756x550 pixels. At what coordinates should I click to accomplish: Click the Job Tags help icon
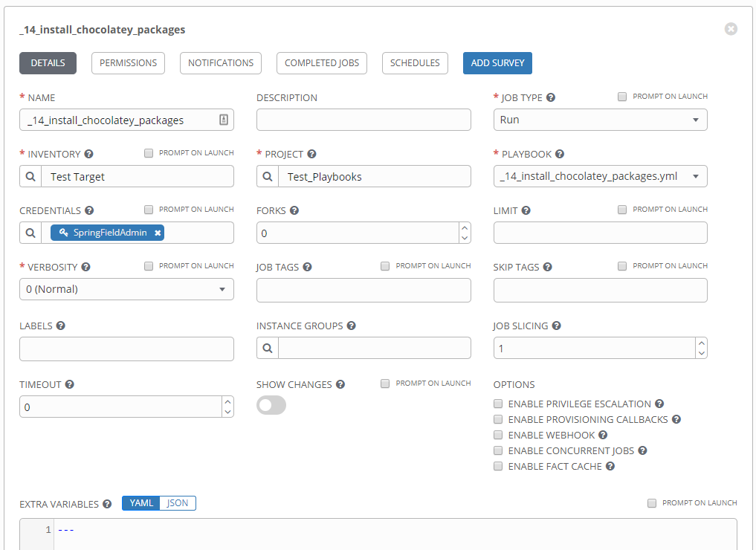coord(307,267)
